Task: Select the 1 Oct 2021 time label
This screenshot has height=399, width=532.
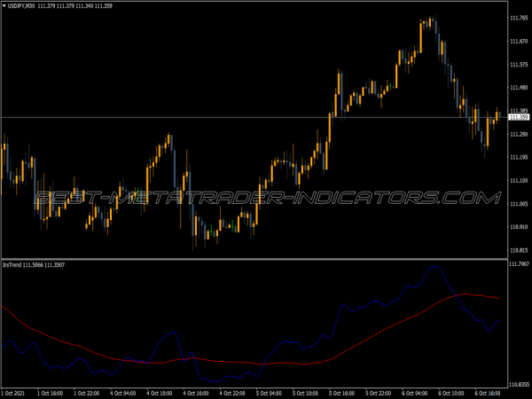Action: [x=13, y=393]
